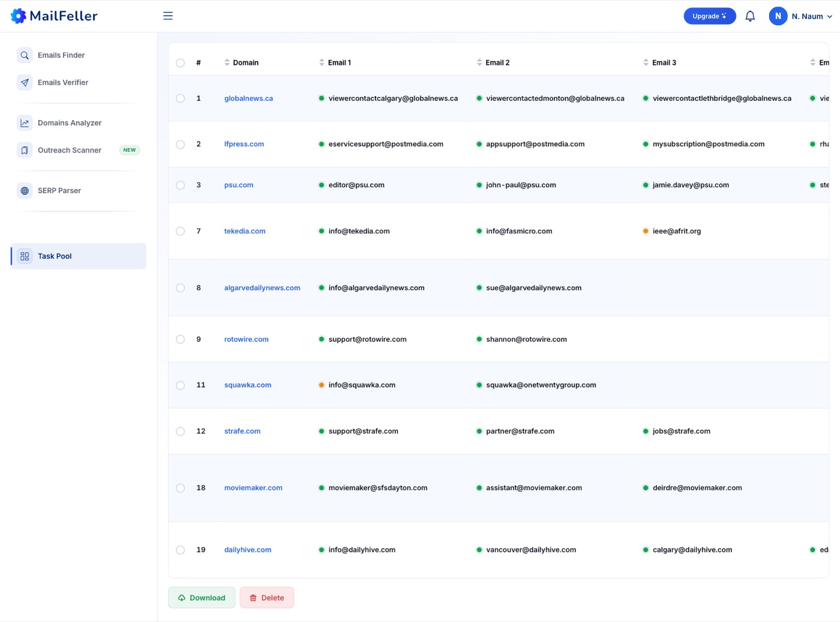Select the lfpress.com row checkbox
The height and width of the screenshot is (622, 840).
[181, 145]
